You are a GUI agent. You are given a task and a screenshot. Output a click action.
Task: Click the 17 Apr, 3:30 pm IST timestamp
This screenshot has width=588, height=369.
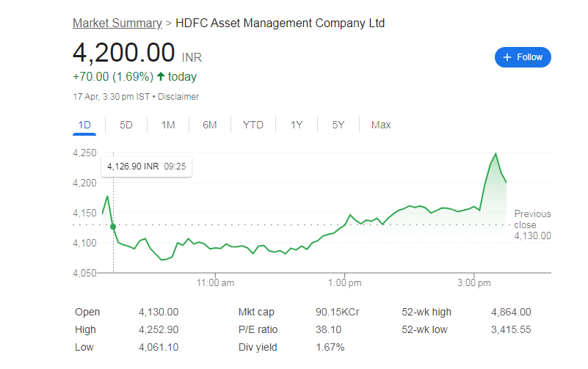pos(112,97)
